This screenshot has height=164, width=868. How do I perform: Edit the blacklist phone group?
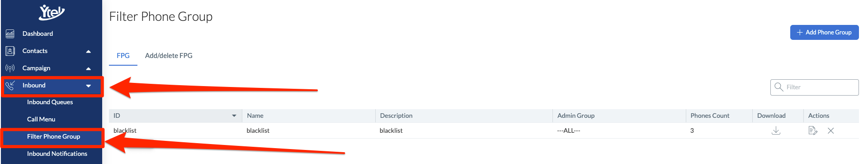[x=812, y=130]
